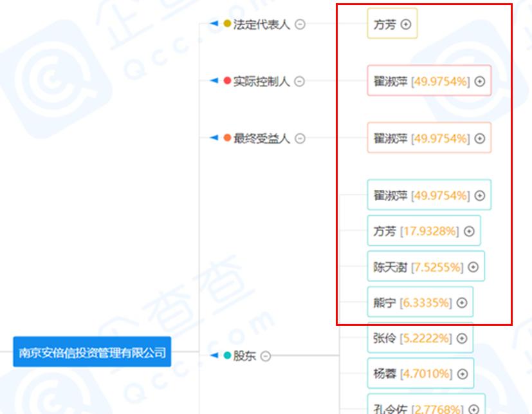Click red dot of 实际控制人
This screenshot has width=532, height=414.
(x=227, y=81)
